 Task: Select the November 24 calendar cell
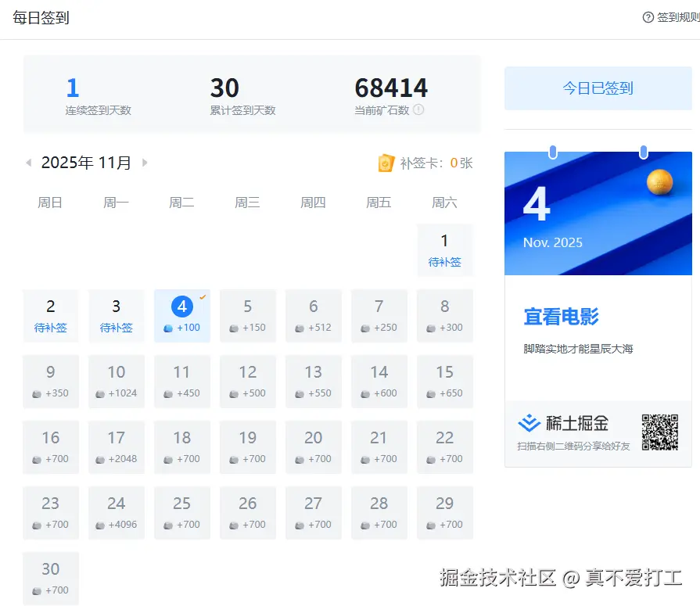(117, 513)
